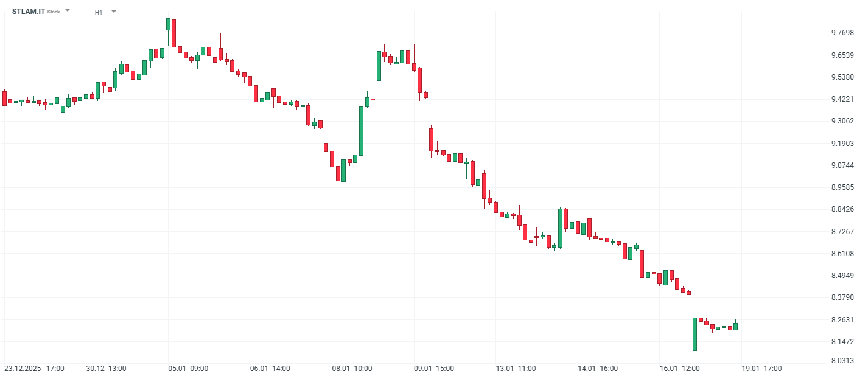Select the 05.01 09:00 time axis label
Image resolution: width=868 pixels, height=379 pixels.
click(189, 369)
